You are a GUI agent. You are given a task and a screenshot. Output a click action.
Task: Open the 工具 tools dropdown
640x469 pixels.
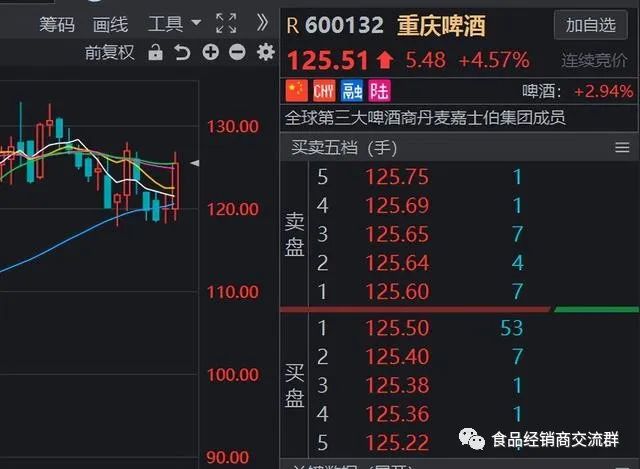pos(175,24)
